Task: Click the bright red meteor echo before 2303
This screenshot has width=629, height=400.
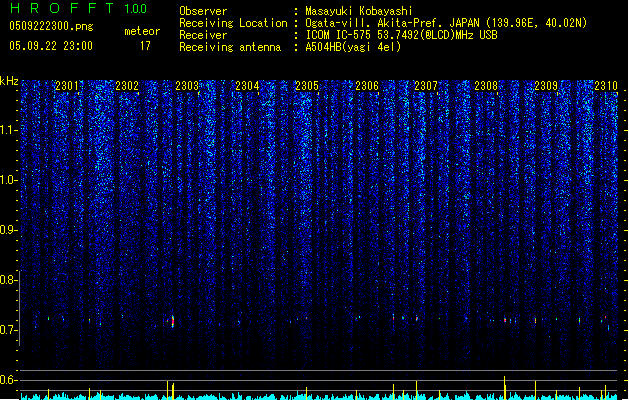Action: point(173,321)
